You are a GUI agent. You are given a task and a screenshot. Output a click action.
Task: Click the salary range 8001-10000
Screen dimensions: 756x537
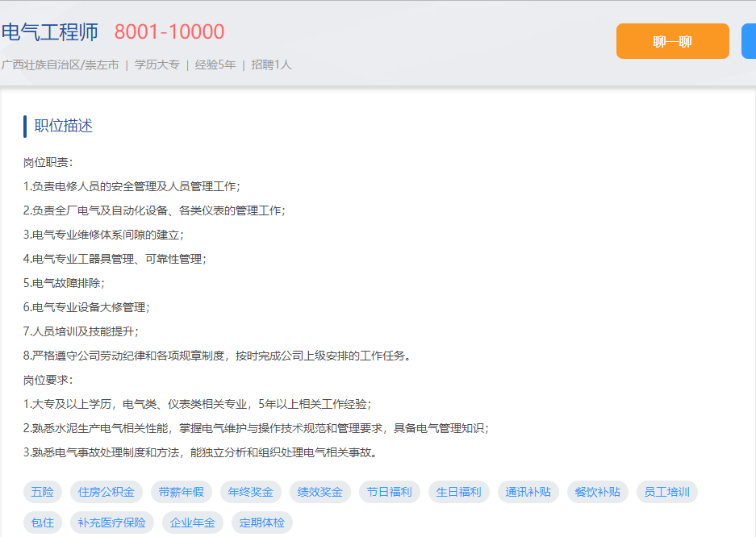tap(169, 32)
